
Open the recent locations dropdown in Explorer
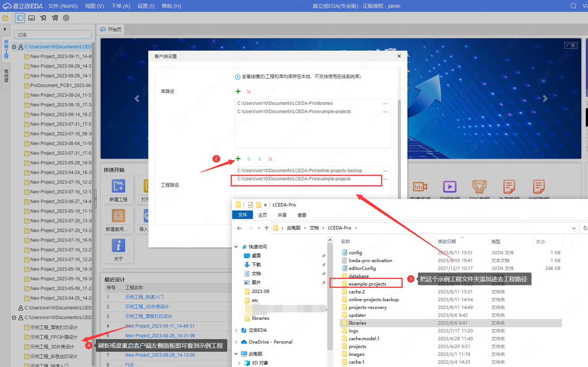259,228
